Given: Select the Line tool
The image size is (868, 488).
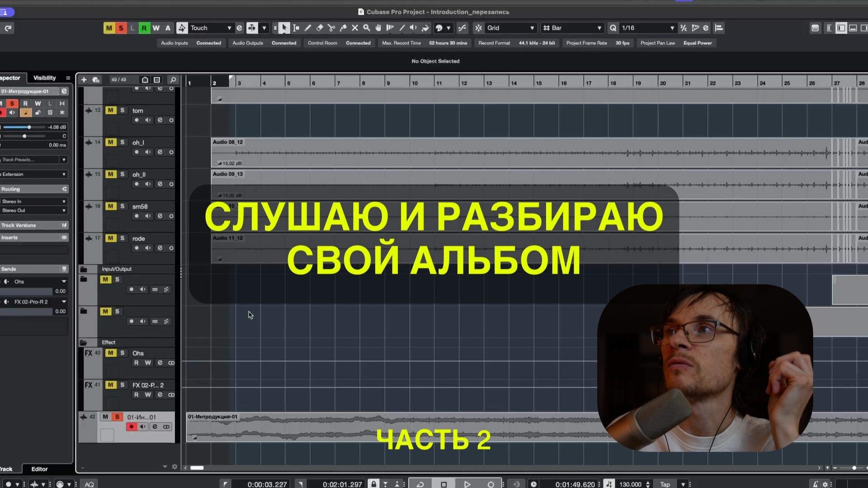Looking at the screenshot, I should [x=402, y=28].
